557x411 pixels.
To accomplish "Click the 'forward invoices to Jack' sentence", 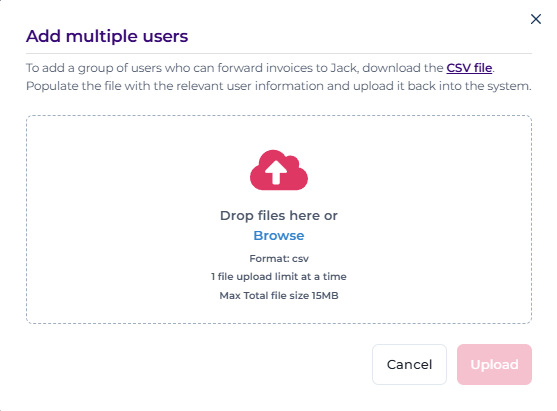I will coord(260,67).
